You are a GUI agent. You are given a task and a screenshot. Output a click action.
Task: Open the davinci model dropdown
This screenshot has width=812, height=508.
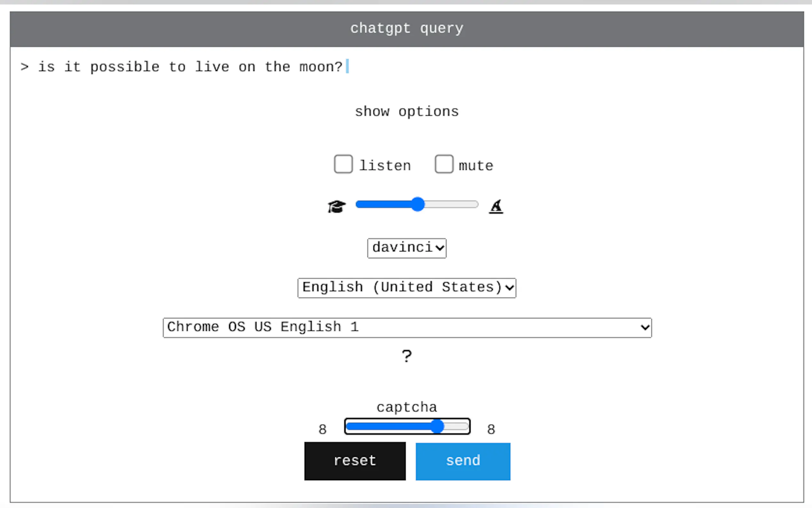click(407, 248)
